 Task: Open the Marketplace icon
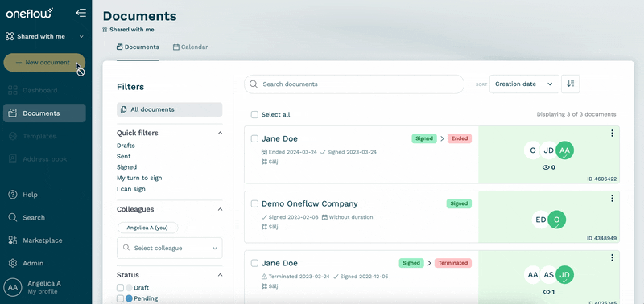[x=13, y=240]
